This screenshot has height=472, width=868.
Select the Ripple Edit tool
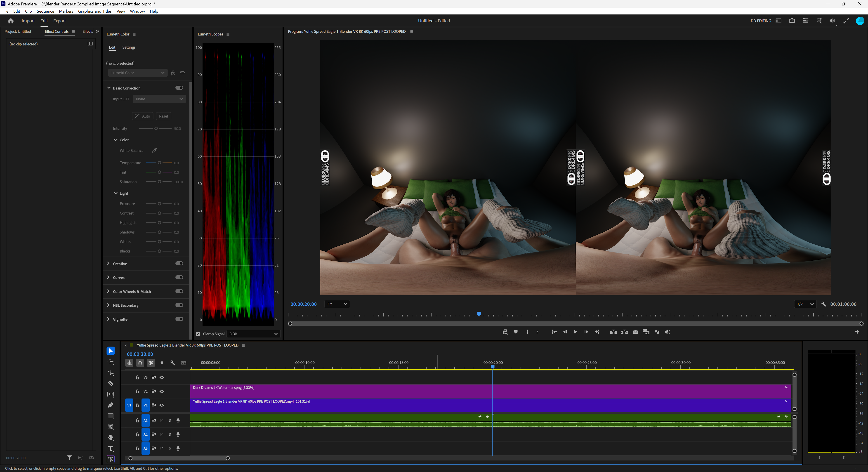pyautogui.click(x=111, y=373)
